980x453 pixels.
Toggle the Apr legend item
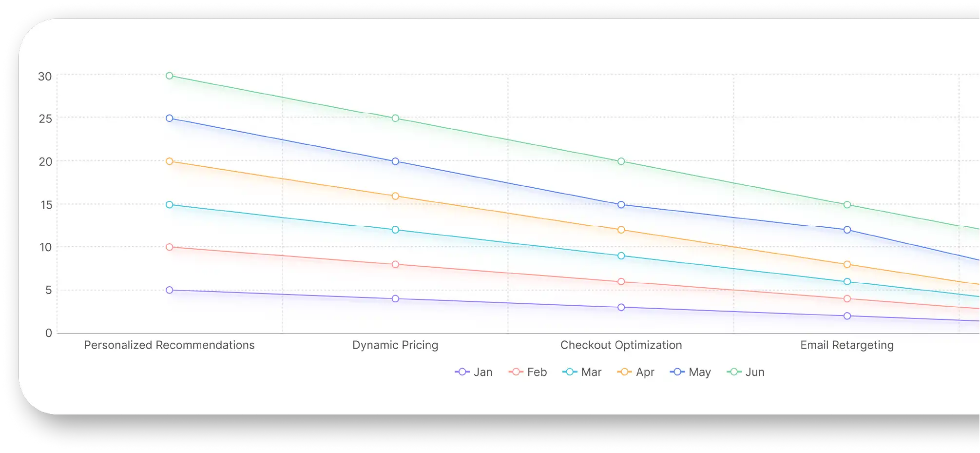tap(635, 372)
